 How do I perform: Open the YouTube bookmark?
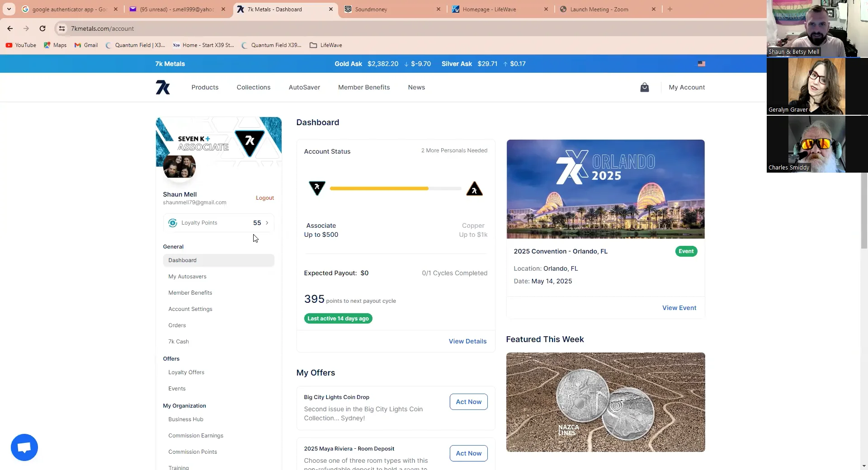click(x=20, y=45)
